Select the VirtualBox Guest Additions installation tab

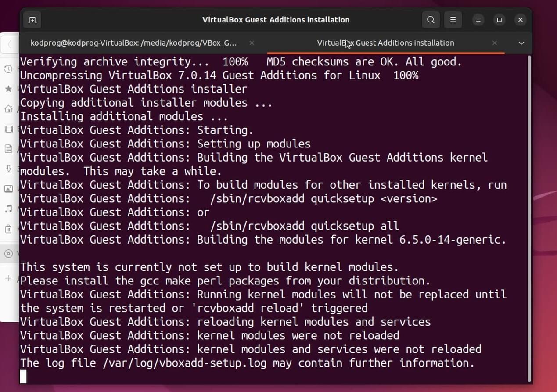tap(385, 43)
